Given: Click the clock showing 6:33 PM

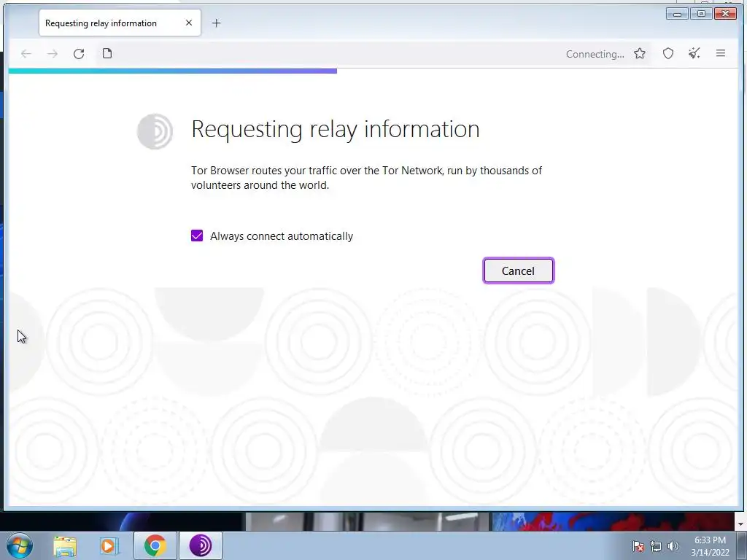Looking at the screenshot, I should tap(710, 545).
